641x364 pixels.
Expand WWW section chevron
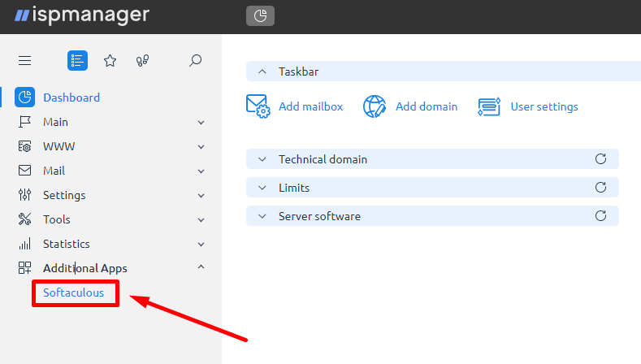click(x=201, y=147)
